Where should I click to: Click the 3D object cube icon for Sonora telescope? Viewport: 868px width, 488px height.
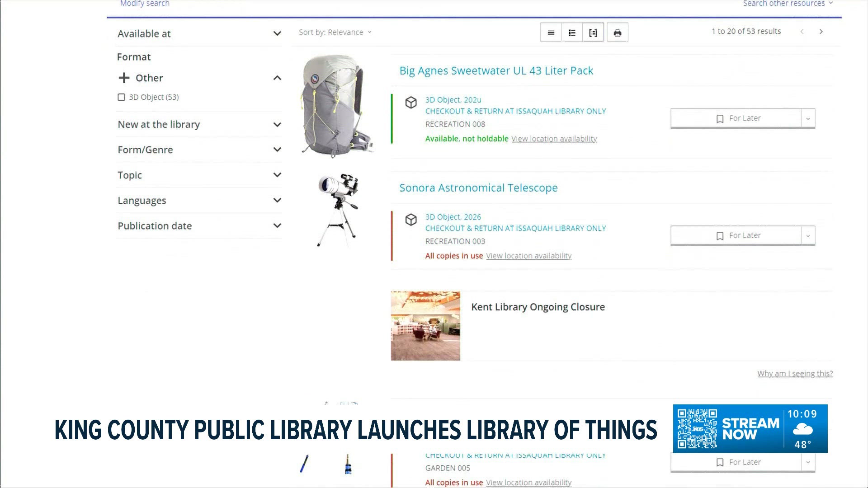411,220
